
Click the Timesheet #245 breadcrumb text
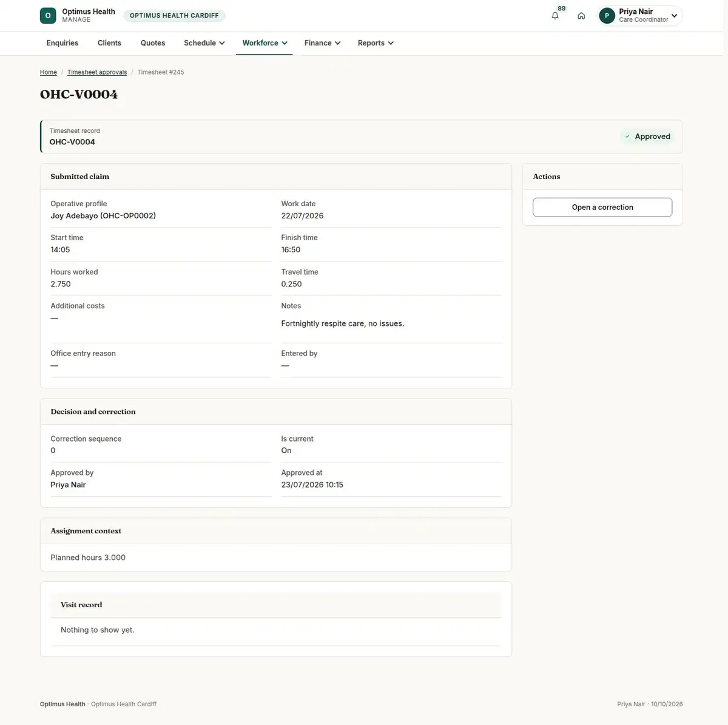[x=161, y=72]
